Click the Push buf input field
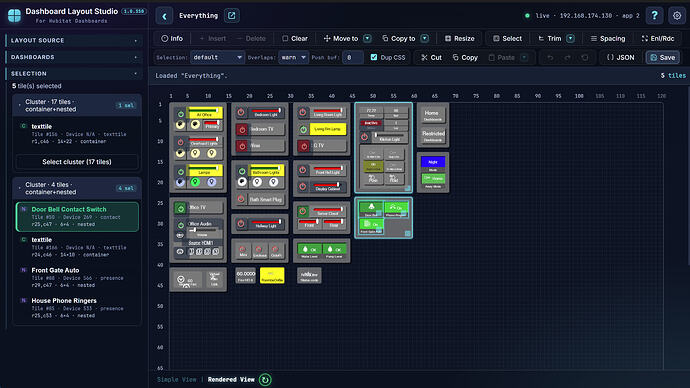 [x=353, y=58]
